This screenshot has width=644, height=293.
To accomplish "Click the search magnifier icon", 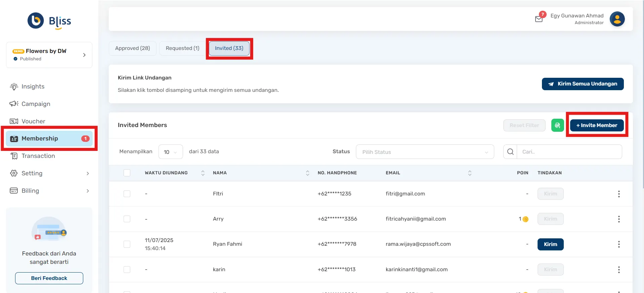I will point(510,152).
